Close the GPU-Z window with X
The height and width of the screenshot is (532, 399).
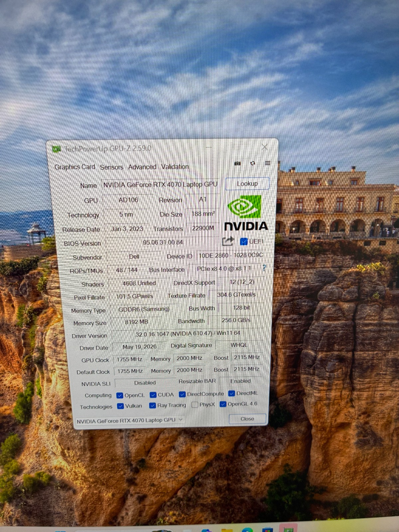(x=265, y=147)
